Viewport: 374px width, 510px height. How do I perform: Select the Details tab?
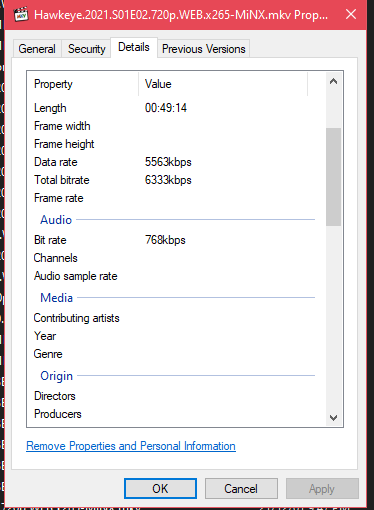(134, 47)
